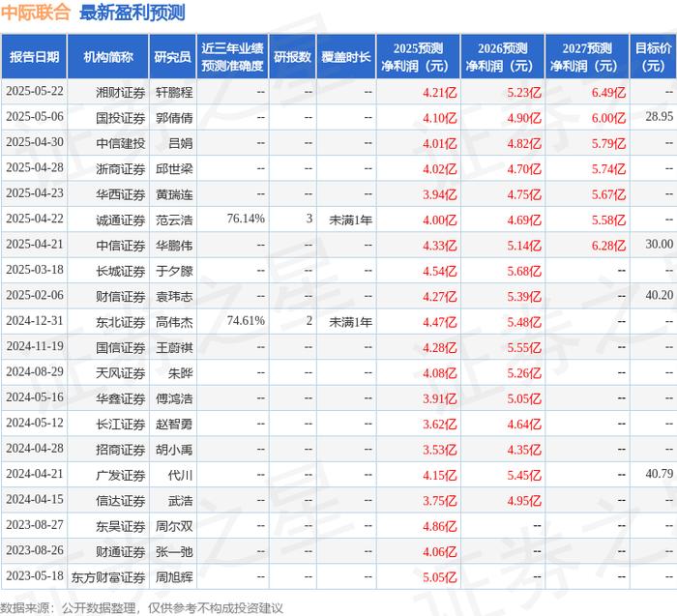Click target price 40.79
Image resolution: width=677 pixels, height=616 pixels.
660,473
